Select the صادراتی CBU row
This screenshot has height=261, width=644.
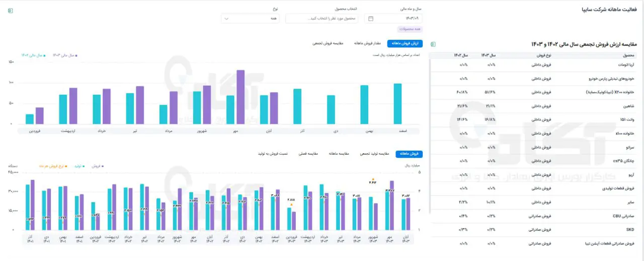534,216
